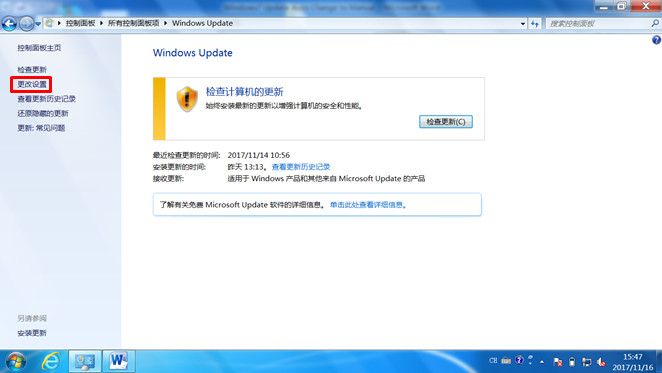The width and height of the screenshot is (662, 373).
Task: Open 更改设置 in the sidebar
Action: 32,84
